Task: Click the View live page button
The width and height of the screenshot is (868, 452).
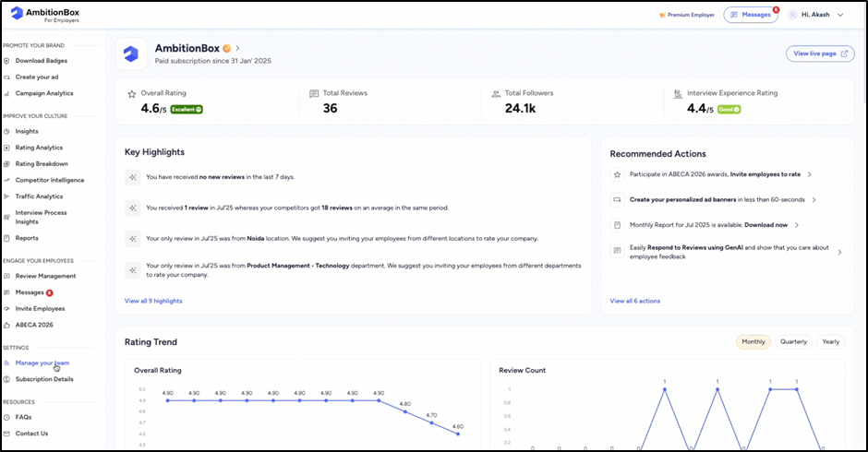Action: click(819, 54)
